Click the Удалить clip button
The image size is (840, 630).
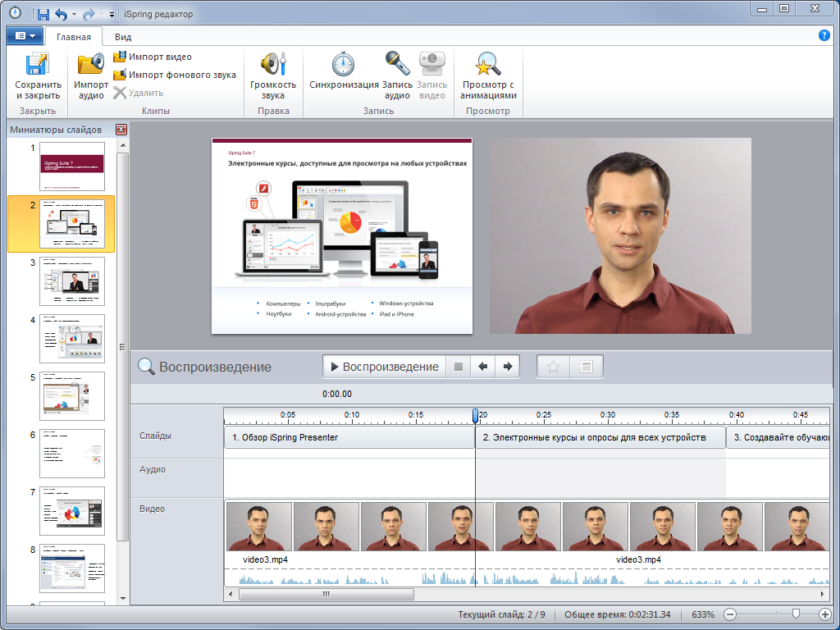coord(139,93)
